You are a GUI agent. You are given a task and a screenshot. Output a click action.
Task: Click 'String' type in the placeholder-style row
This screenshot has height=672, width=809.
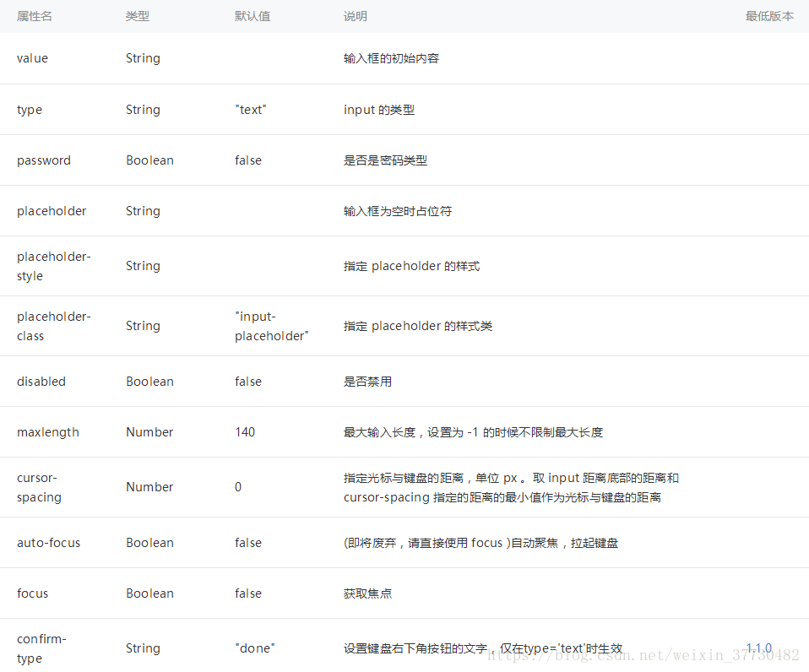(143, 266)
